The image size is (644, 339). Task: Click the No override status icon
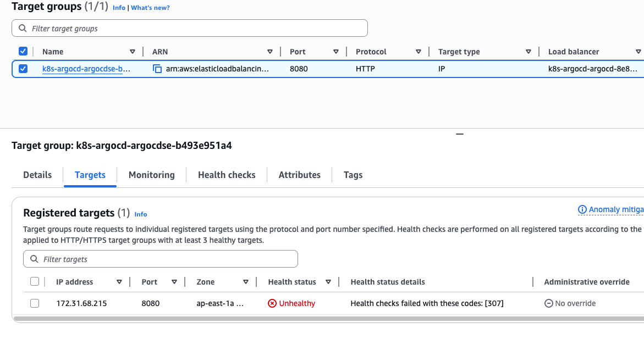click(548, 303)
